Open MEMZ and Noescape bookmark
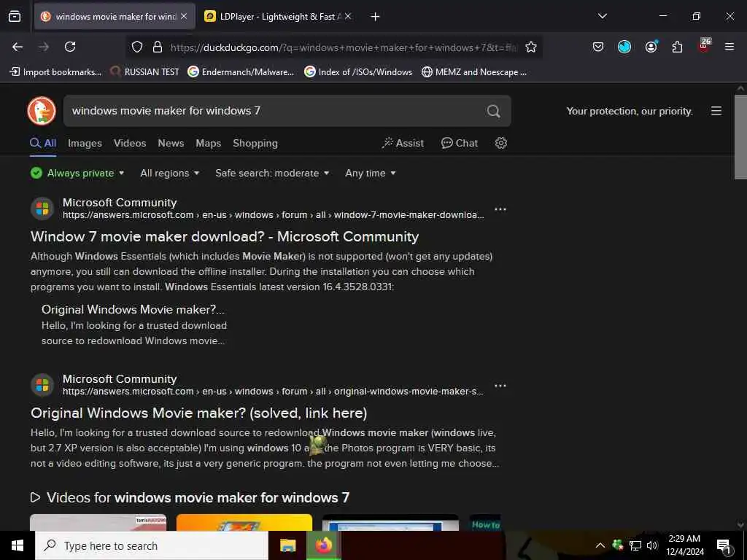 click(474, 72)
